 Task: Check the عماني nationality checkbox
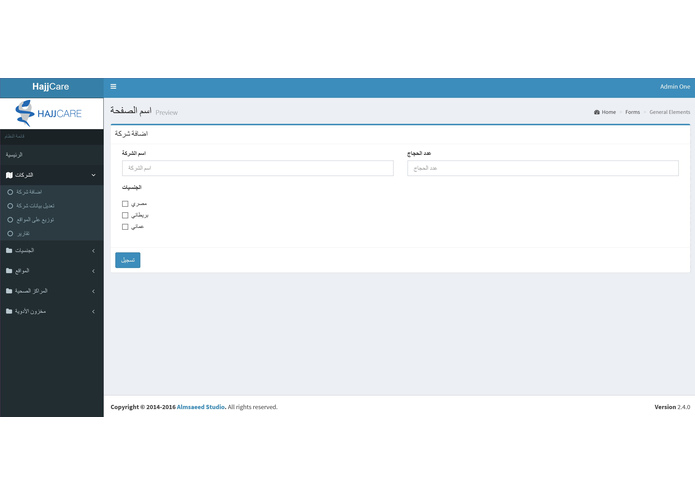click(125, 227)
